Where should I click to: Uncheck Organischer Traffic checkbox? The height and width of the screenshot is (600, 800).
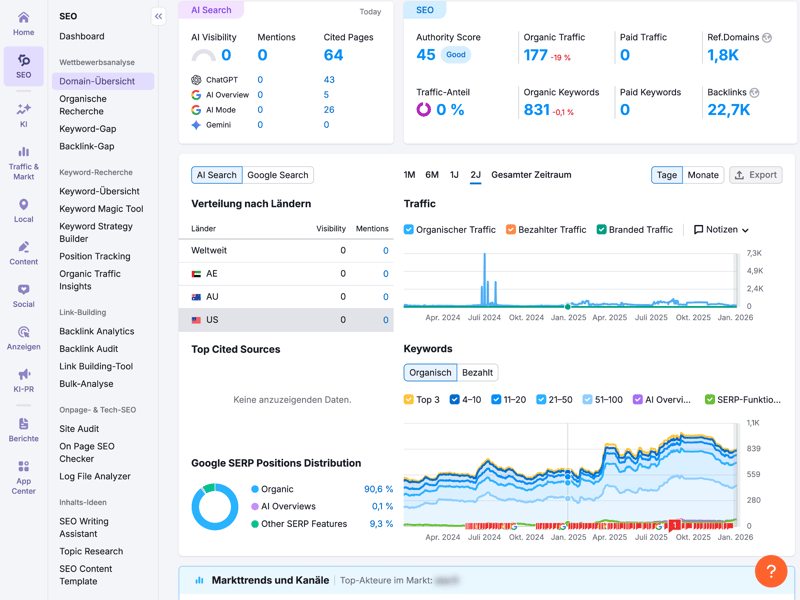[409, 230]
